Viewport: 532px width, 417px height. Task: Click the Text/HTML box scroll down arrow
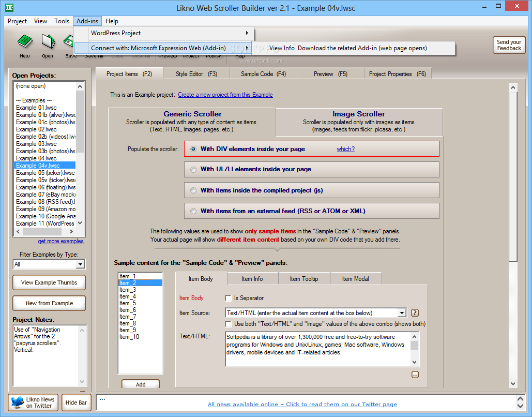click(414, 362)
